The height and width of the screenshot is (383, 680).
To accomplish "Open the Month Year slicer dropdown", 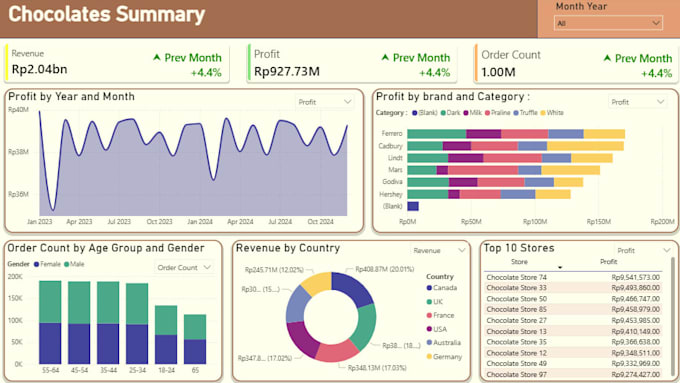I will tap(608, 23).
